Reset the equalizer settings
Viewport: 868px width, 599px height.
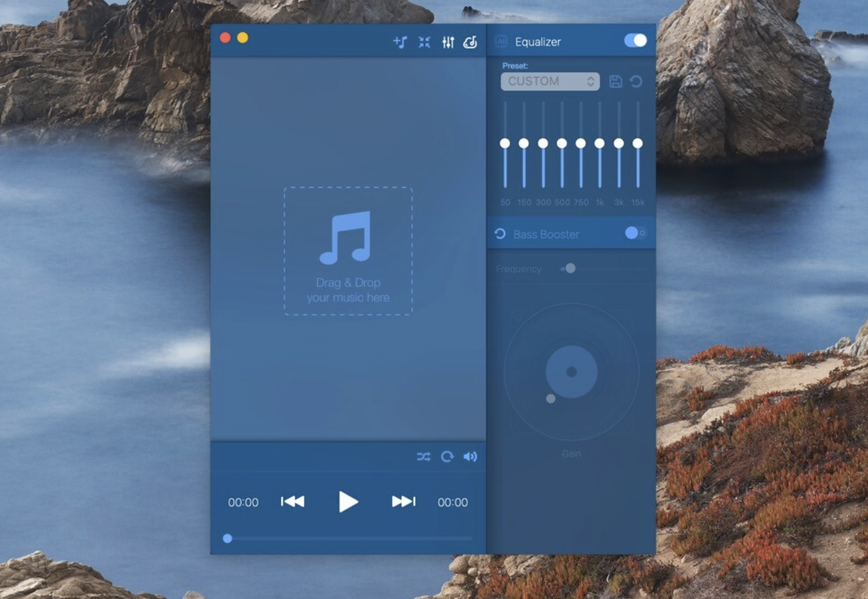(x=635, y=81)
